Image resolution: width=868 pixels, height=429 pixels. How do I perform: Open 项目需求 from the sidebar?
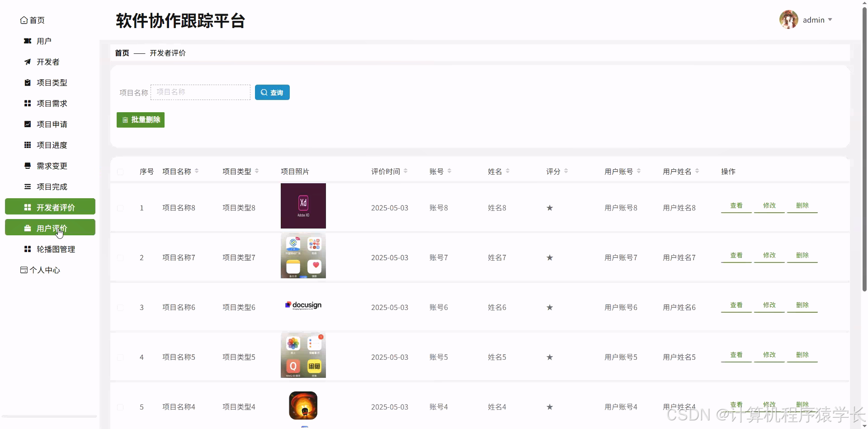coord(27,103)
